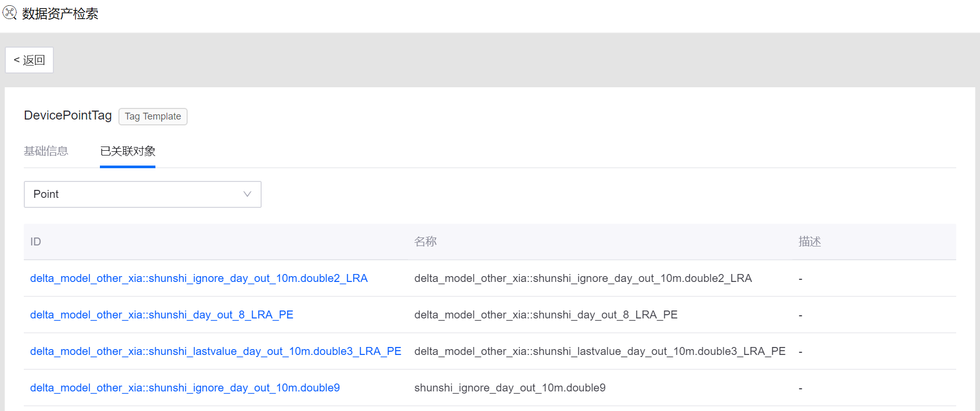Open the Point object type dropdown
Screen dimensions: 980x411
pyautogui.click(x=142, y=194)
